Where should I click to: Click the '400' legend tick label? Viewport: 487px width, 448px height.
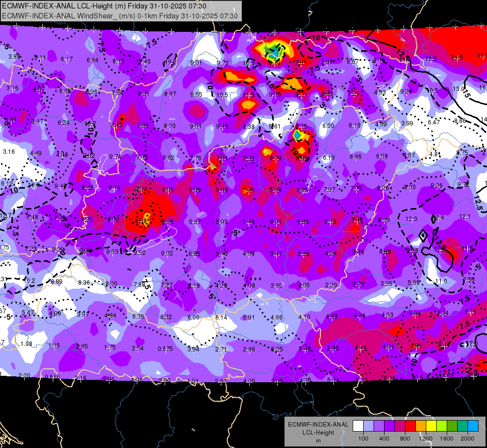tap(384, 439)
